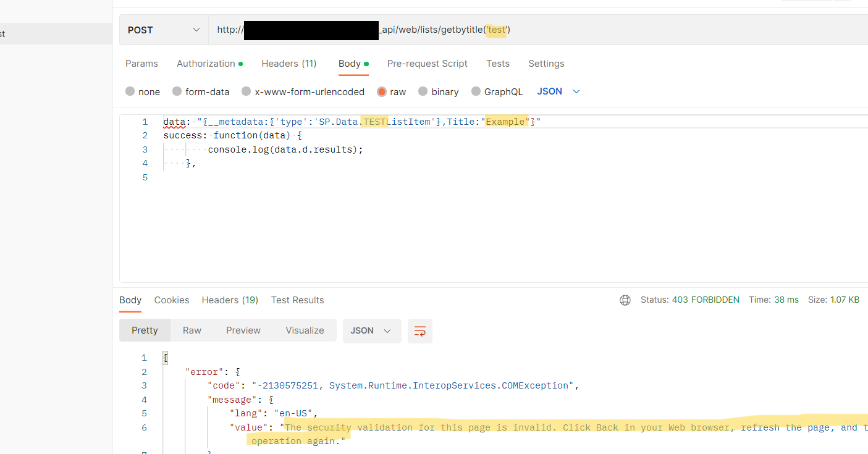Image resolution: width=868 pixels, height=454 pixels.
Task: Open the request Headers (11) tab
Action: 289,64
